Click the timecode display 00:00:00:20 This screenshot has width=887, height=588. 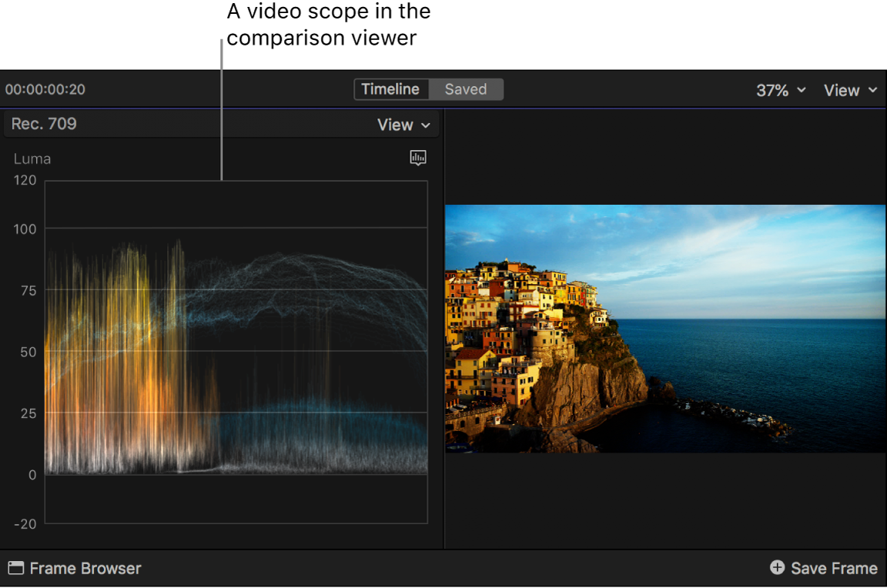click(x=45, y=89)
